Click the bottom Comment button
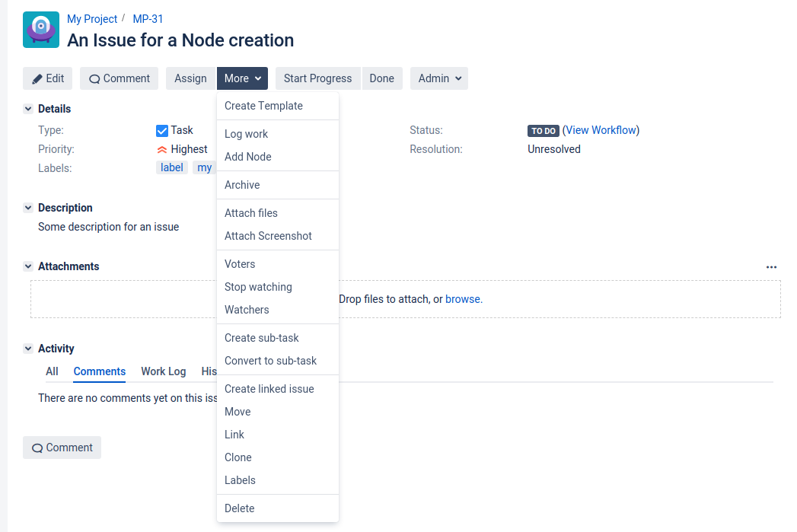 pos(62,448)
